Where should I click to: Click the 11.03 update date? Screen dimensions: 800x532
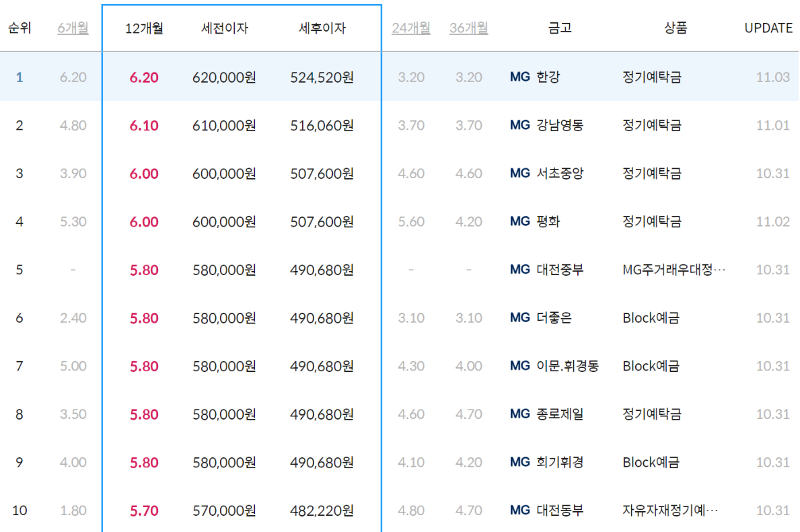click(772, 77)
